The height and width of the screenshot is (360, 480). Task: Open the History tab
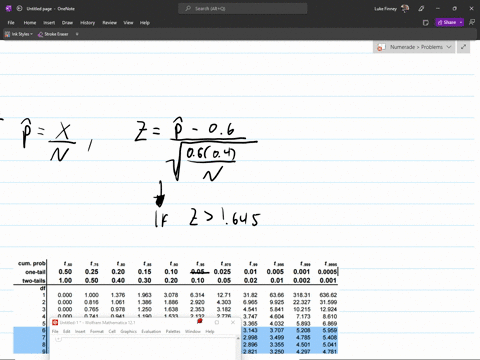coord(88,23)
